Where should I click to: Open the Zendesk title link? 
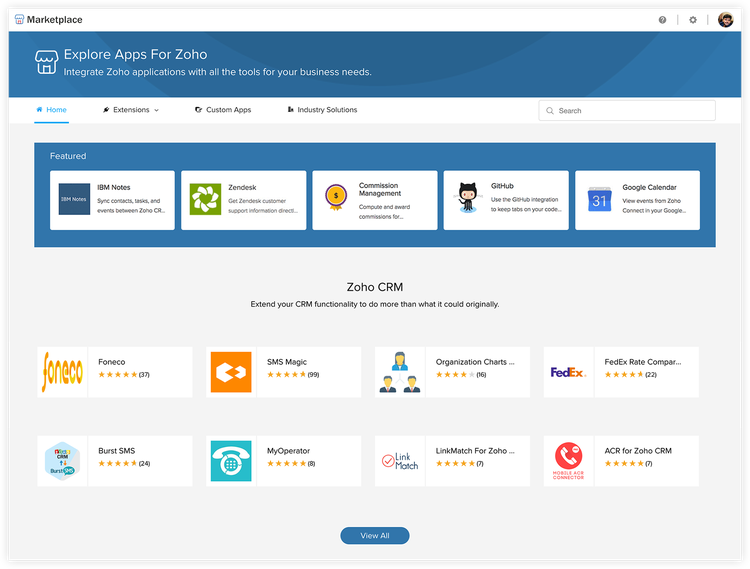pyautogui.click(x=242, y=187)
